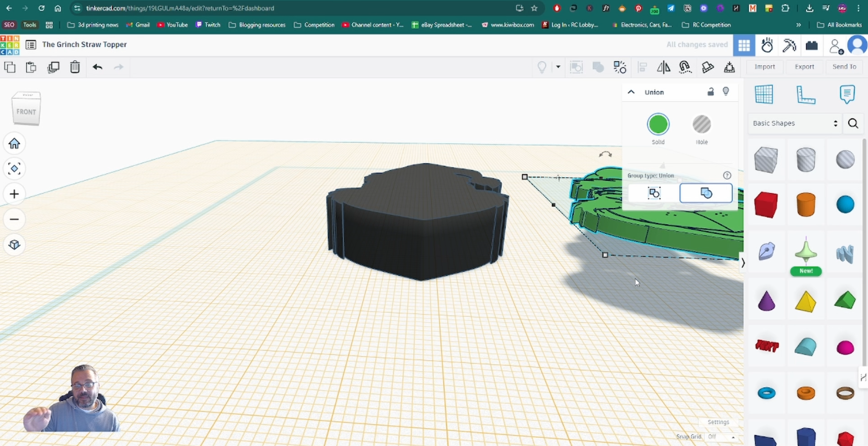This screenshot has height=446, width=868.
Task: Click the Home view icon
Action: point(14,143)
